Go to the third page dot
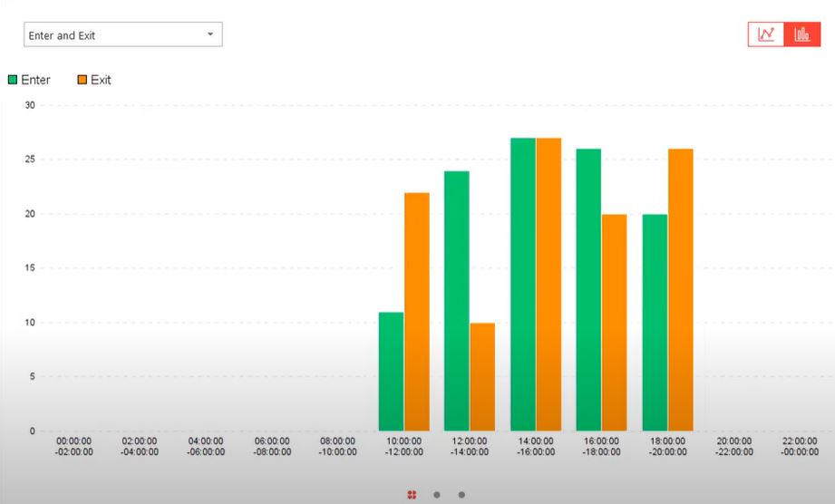Image resolution: width=835 pixels, height=504 pixels. click(461, 494)
